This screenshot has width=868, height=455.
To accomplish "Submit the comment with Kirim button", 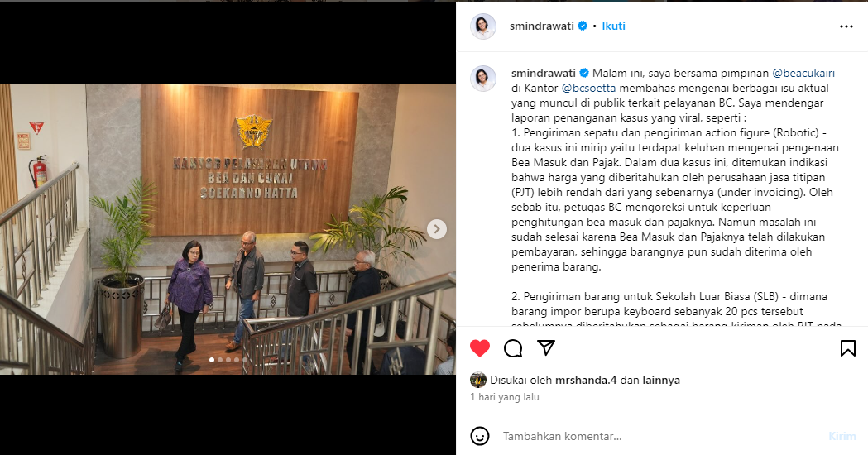I will click(842, 436).
